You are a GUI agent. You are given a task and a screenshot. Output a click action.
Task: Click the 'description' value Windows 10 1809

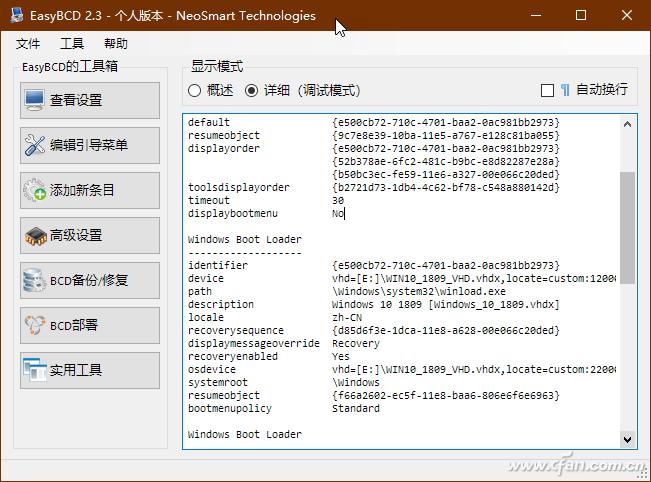tap(445, 305)
